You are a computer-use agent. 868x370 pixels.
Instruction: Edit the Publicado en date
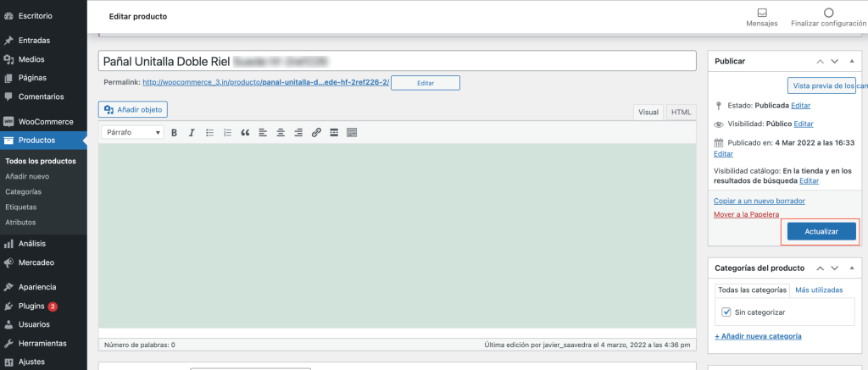click(724, 154)
